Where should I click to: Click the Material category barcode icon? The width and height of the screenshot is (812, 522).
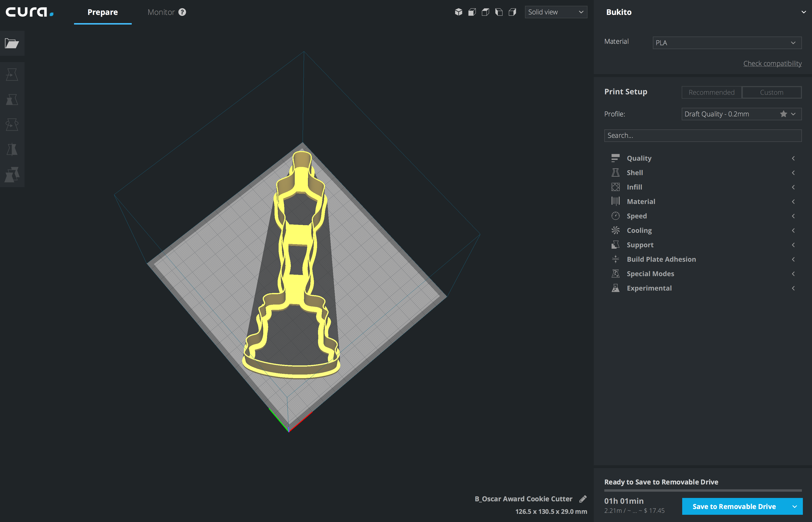click(x=615, y=201)
